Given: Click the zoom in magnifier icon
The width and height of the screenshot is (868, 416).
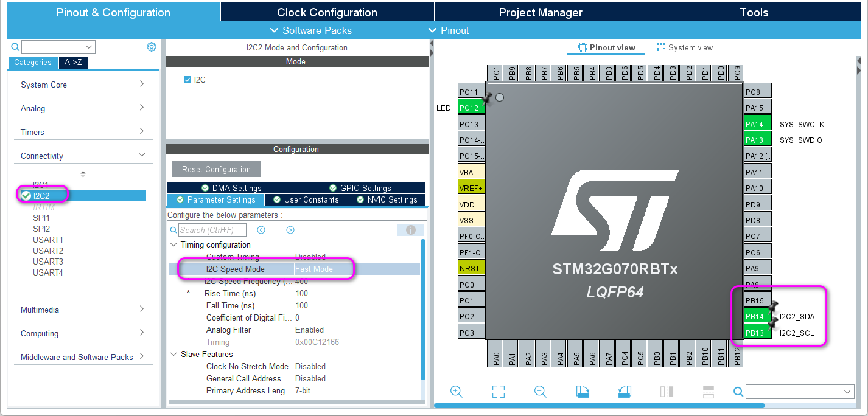Looking at the screenshot, I should coord(457,392).
